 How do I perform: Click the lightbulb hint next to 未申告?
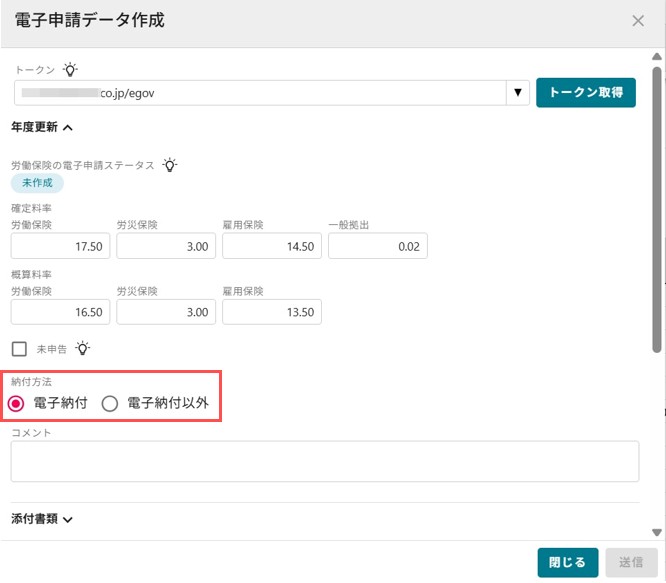(82, 348)
